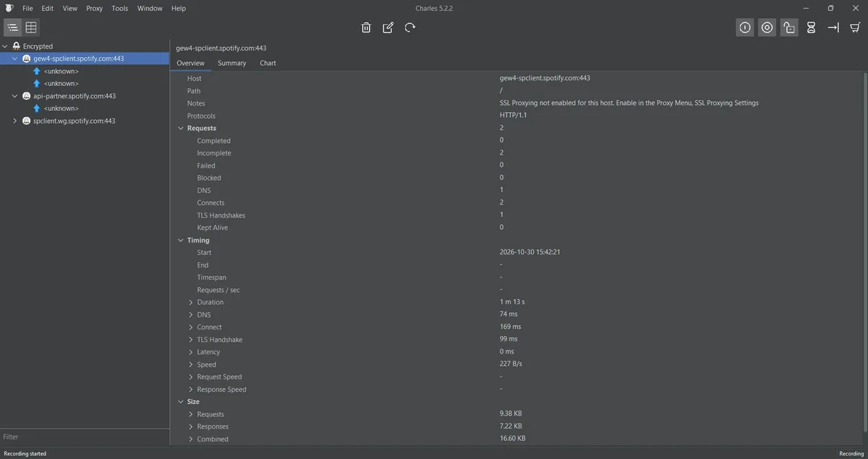
Task: Click the Duration value '1 m 13 s'
Action: click(512, 302)
